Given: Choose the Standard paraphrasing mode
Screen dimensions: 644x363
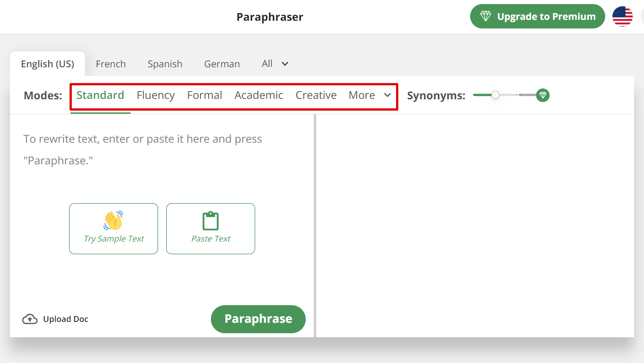Looking at the screenshot, I should [100, 95].
